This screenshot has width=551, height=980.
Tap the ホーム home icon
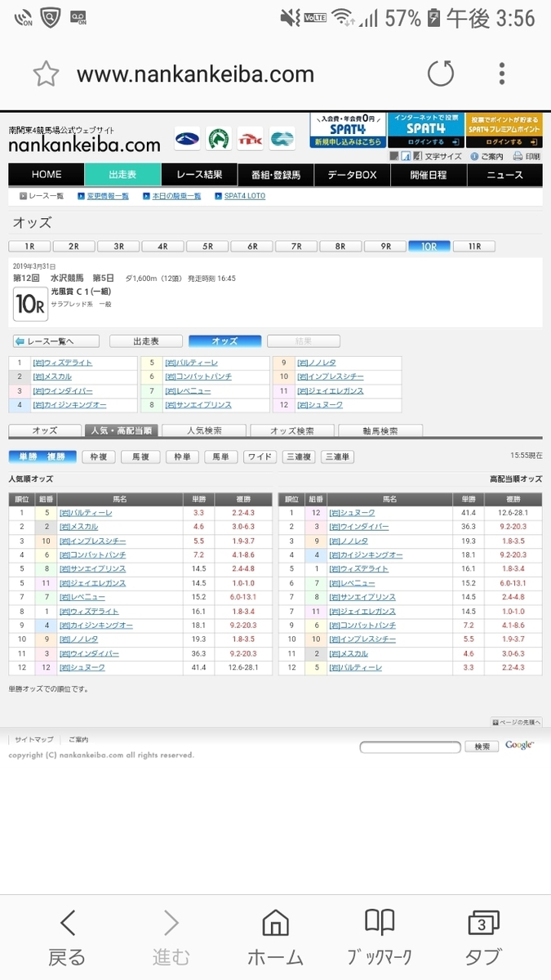(x=275, y=937)
